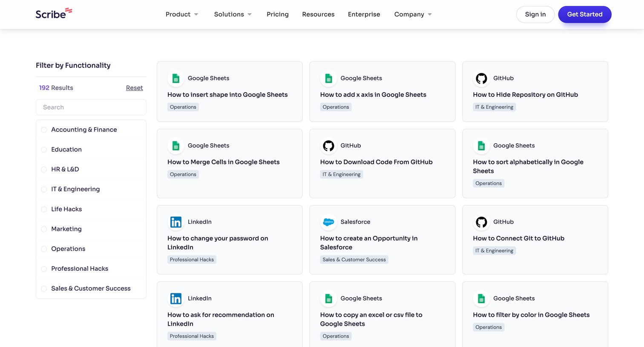Image resolution: width=644 pixels, height=347 pixels.
Task: Click IT & Engineering tag on Download Code card
Action: tap(342, 174)
